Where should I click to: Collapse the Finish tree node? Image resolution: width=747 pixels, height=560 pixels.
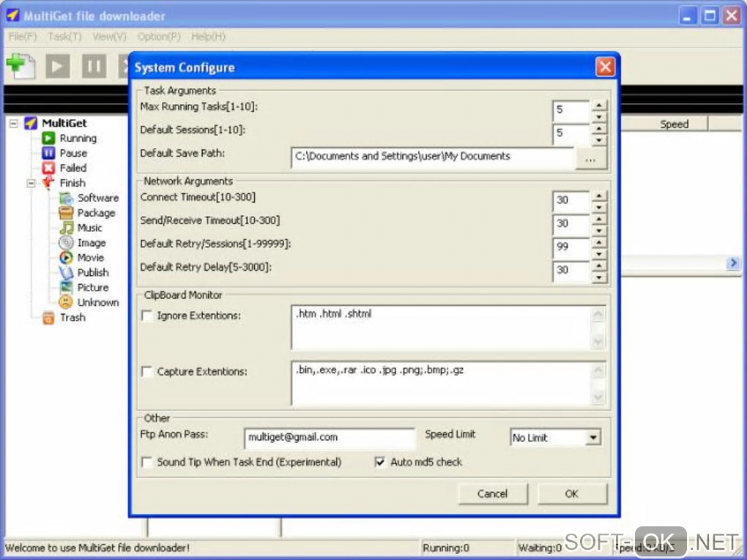click(31, 183)
